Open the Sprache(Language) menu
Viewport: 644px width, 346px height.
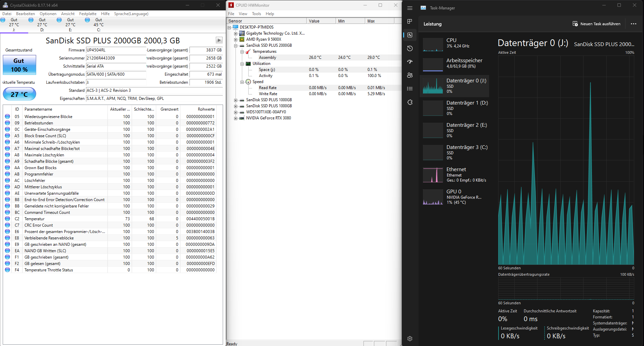click(131, 14)
